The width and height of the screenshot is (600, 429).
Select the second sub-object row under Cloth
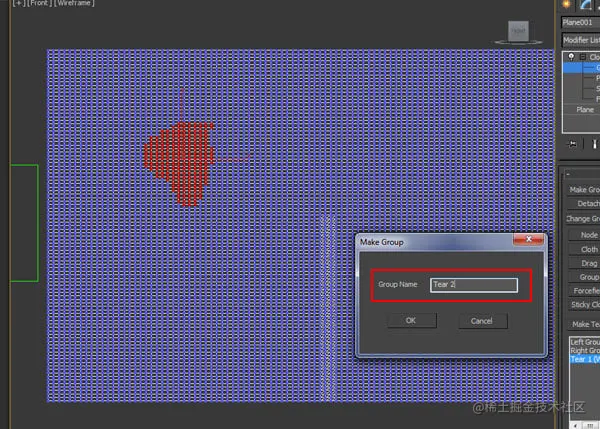click(582, 78)
